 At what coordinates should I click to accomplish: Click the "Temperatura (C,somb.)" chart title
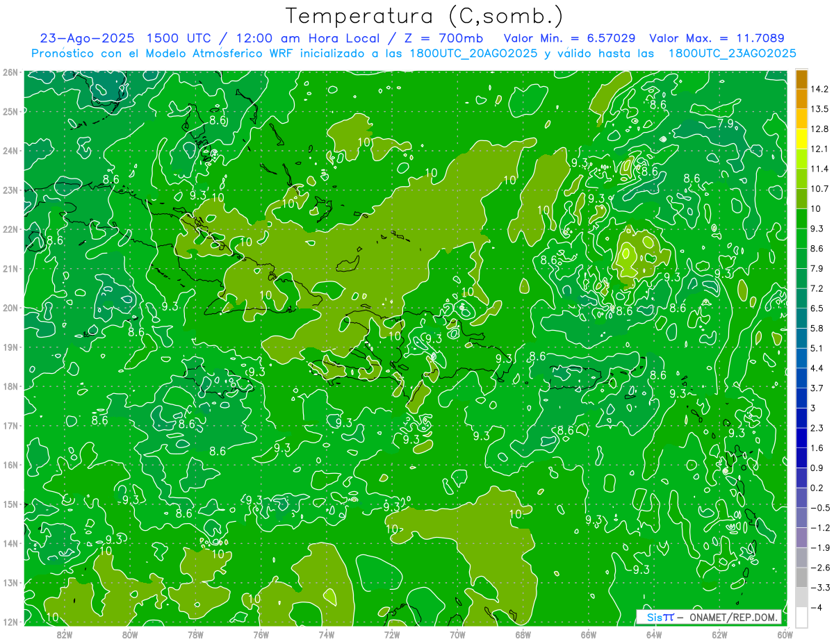(x=425, y=16)
